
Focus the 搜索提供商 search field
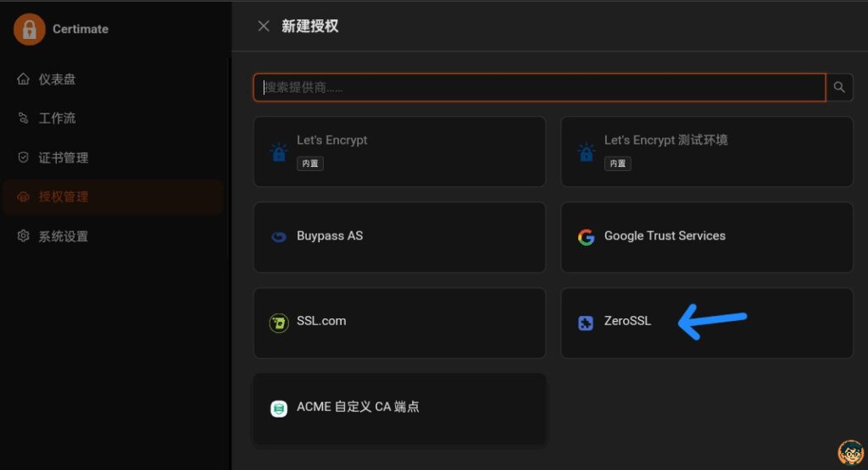[x=540, y=87]
